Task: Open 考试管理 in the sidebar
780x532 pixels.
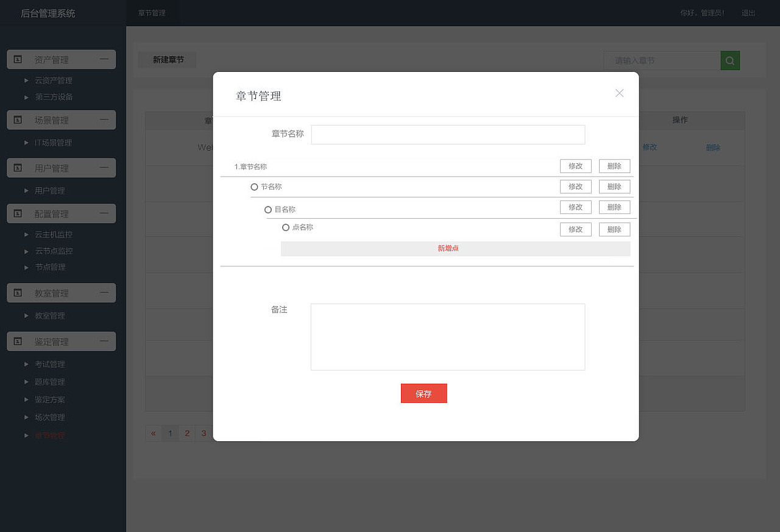Action: pyautogui.click(x=50, y=364)
